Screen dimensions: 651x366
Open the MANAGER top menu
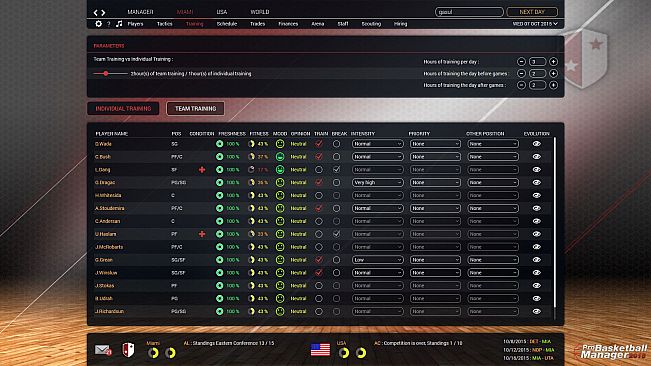(x=140, y=12)
